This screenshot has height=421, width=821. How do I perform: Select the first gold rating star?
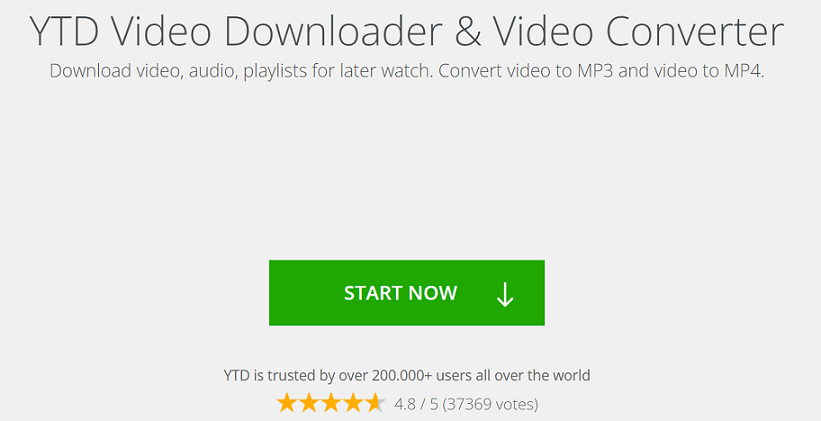coord(287,404)
